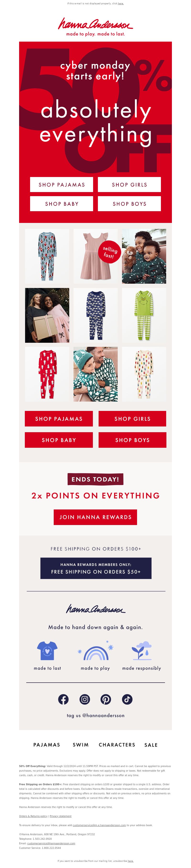Viewport: 191px width, 868px height.
Task: Click white Shop Pajamas button in banner
Action: point(62,185)
